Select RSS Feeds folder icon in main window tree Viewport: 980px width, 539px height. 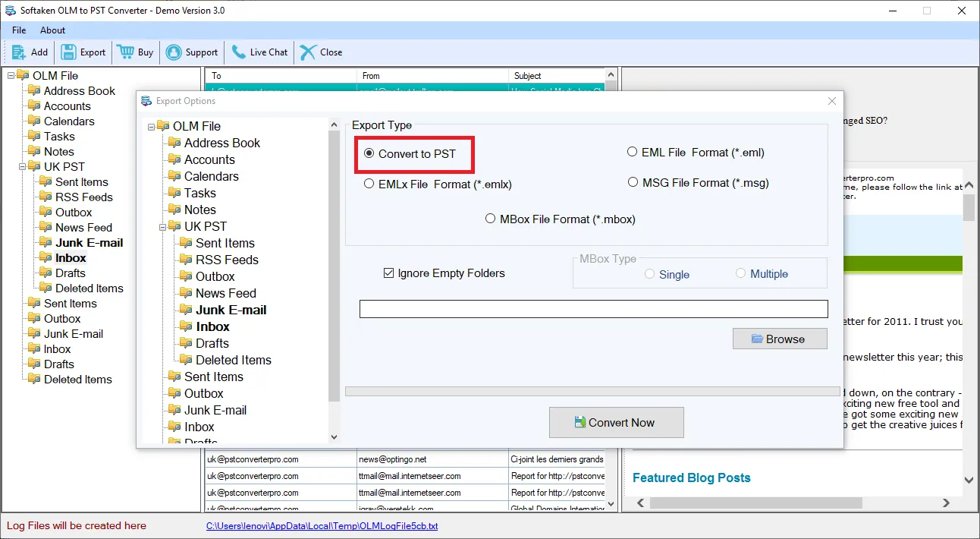pos(46,197)
